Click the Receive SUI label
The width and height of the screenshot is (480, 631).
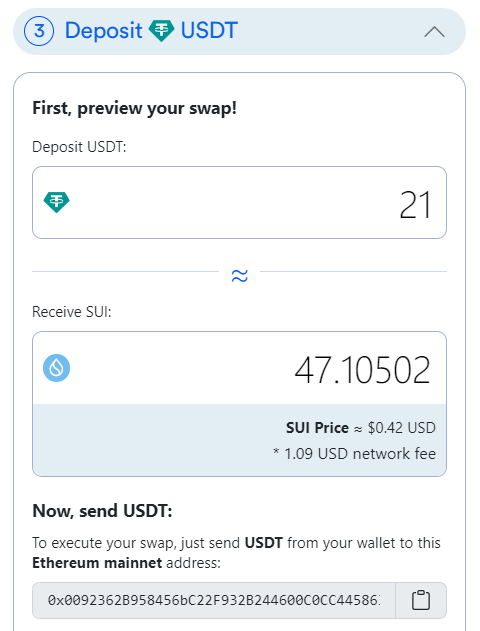[72, 312]
